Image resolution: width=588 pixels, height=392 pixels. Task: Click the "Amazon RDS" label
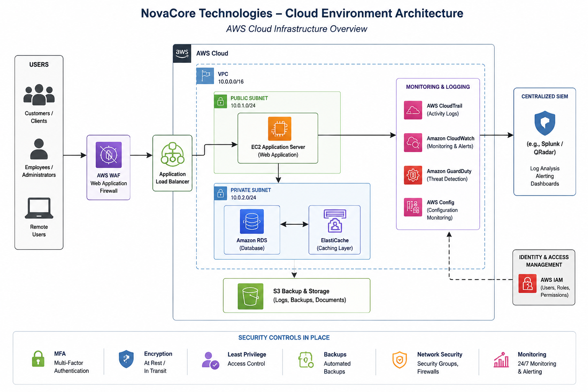(252, 240)
